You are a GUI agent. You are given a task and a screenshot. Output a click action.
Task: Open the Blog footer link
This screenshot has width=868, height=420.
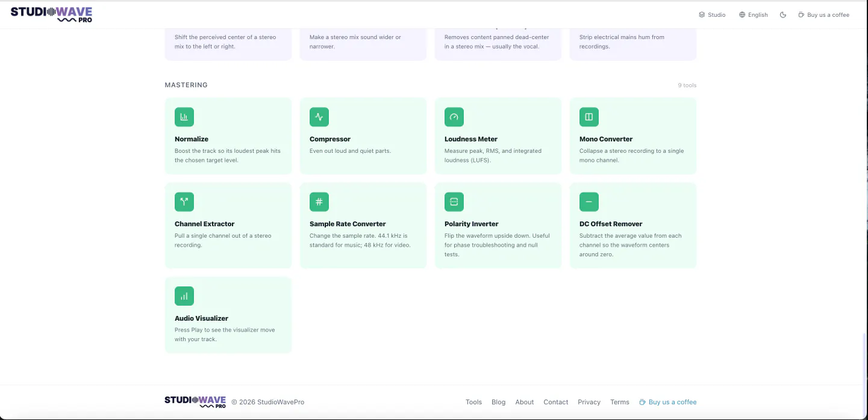tap(498, 402)
